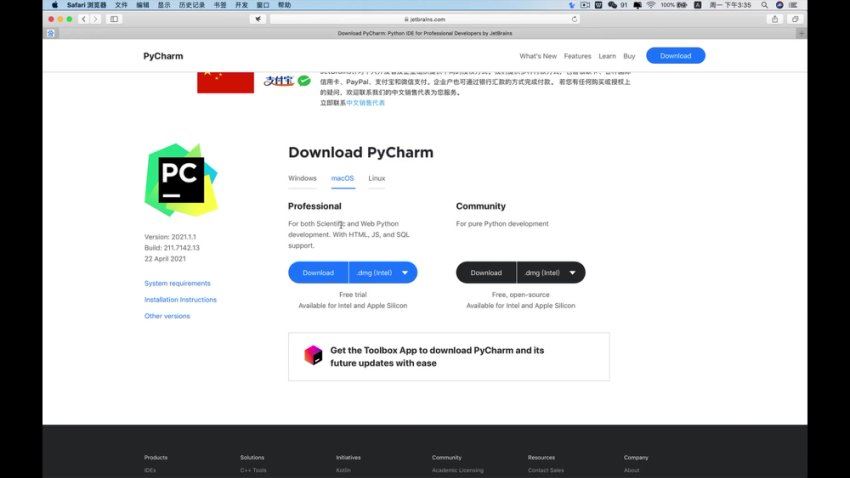Click the Toolbox App cube icon
Image resolution: width=850 pixels, height=478 pixels.
313,356
